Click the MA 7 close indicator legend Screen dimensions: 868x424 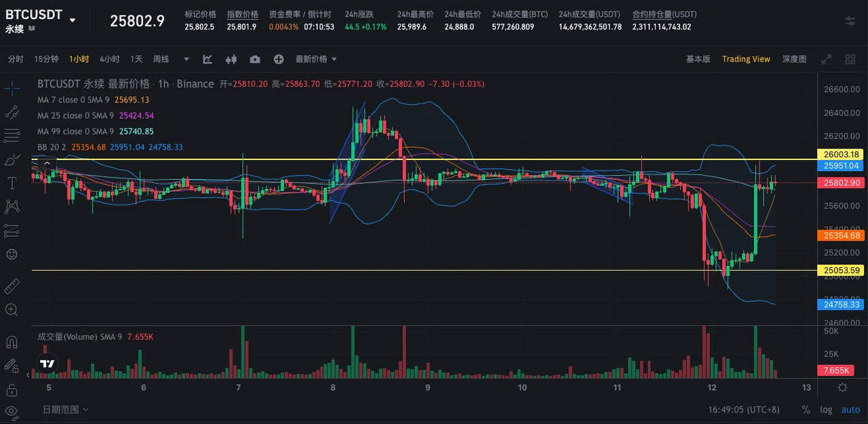[x=93, y=100]
